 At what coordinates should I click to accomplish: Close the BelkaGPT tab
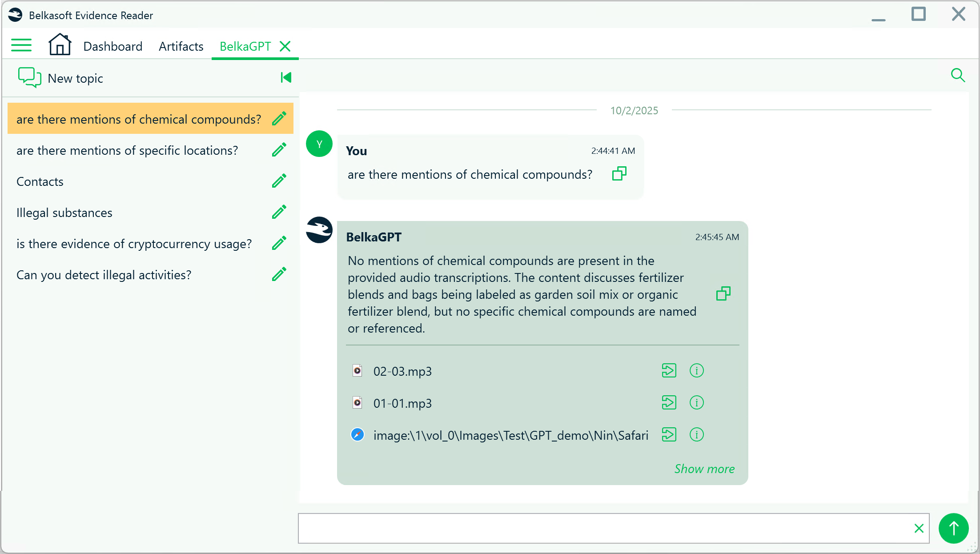pos(285,46)
